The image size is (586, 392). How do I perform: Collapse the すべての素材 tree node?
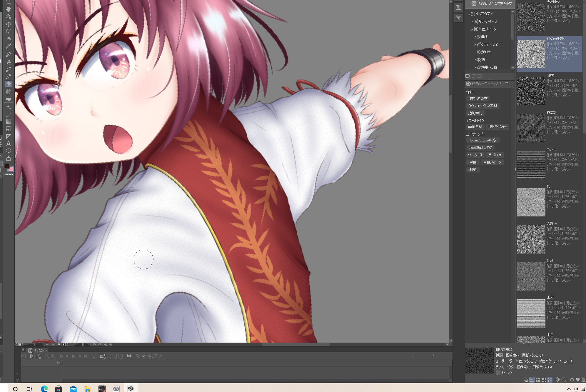[x=468, y=14]
